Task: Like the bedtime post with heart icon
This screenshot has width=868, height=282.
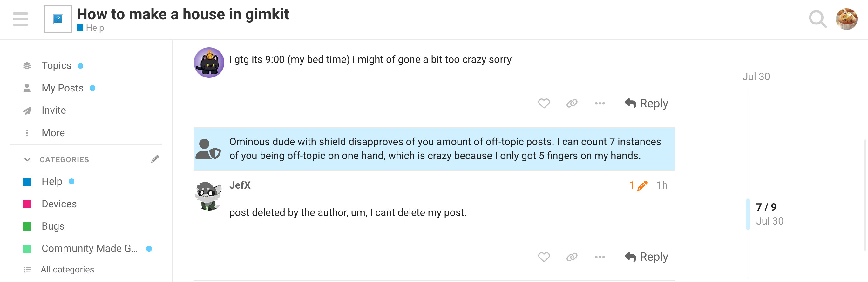Action: click(x=544, y=104)
